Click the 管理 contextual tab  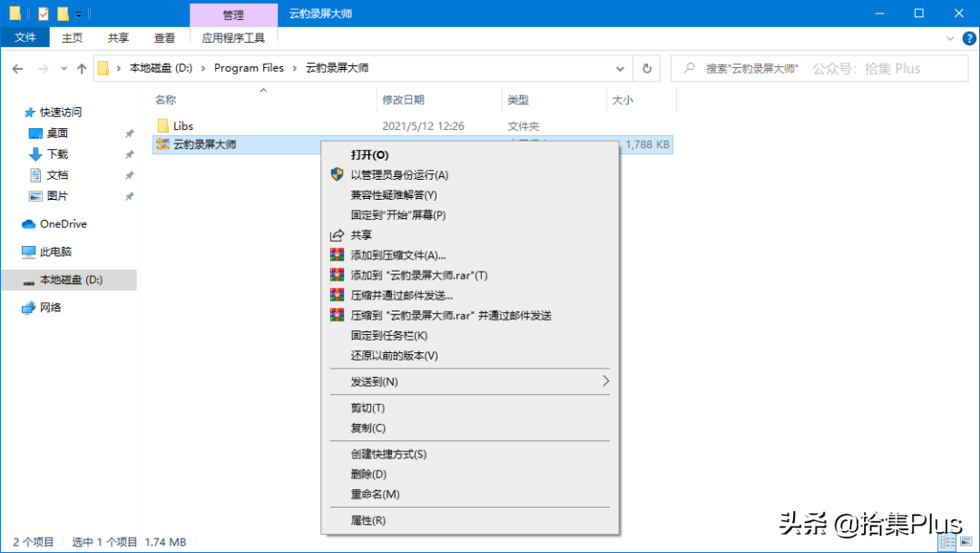[x=233, y=15]
